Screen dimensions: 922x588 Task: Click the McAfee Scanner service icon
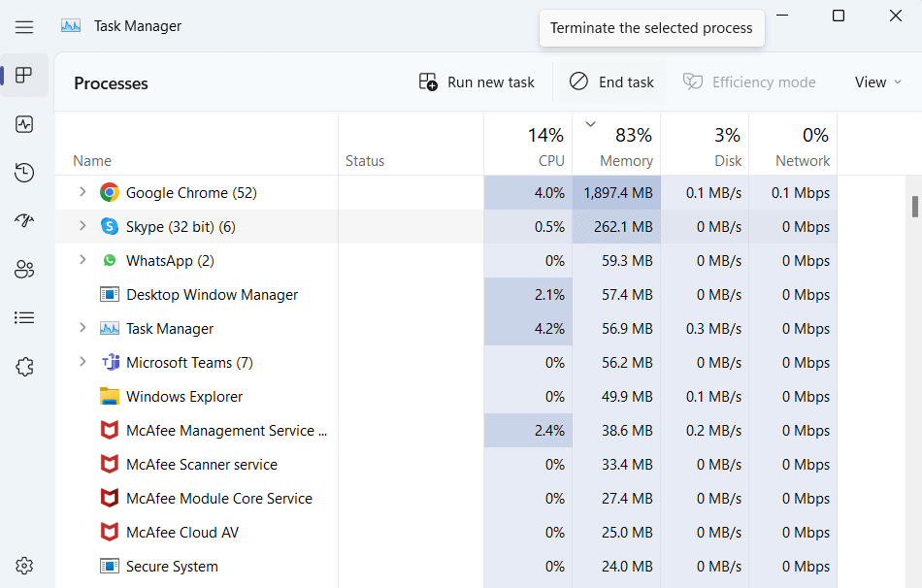pos(110,464)
